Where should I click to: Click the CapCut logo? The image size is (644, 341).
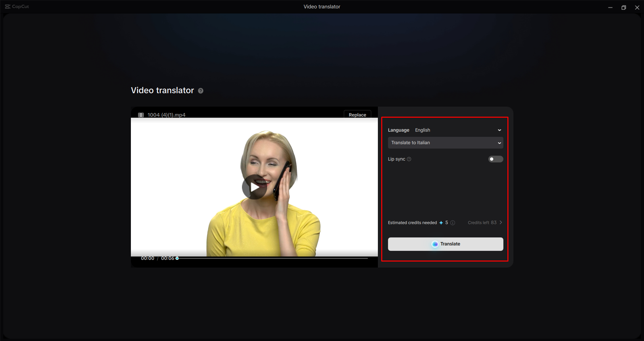click(16, 6)
